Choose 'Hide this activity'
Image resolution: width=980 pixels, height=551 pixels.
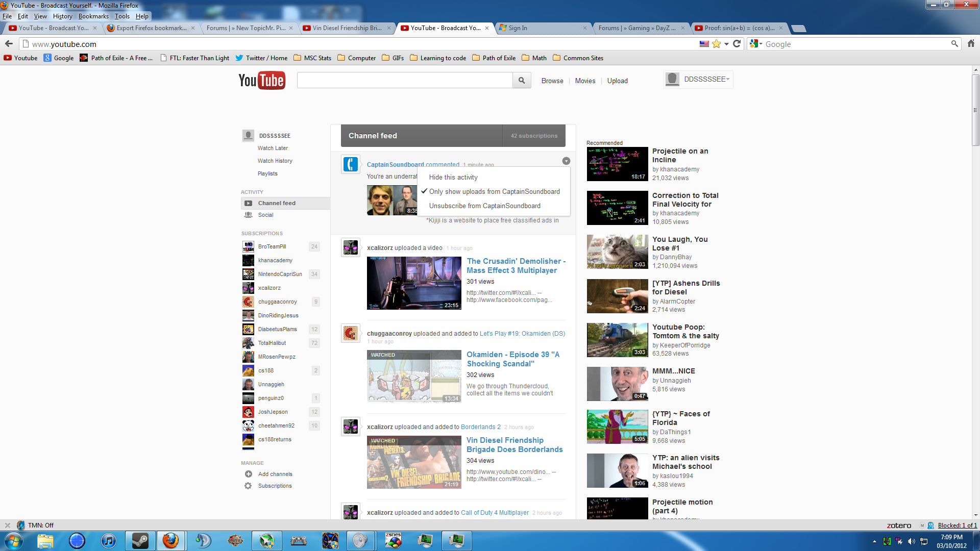[453, 177]
